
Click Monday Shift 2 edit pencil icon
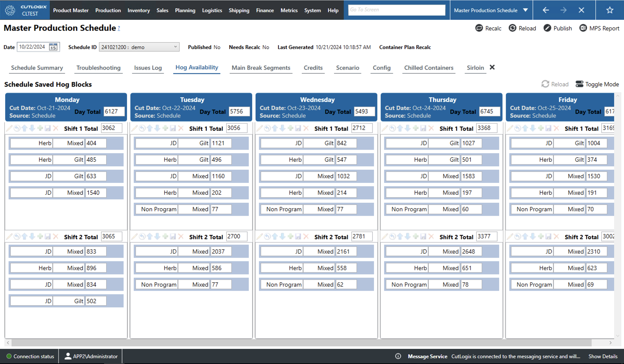(9, 237)
